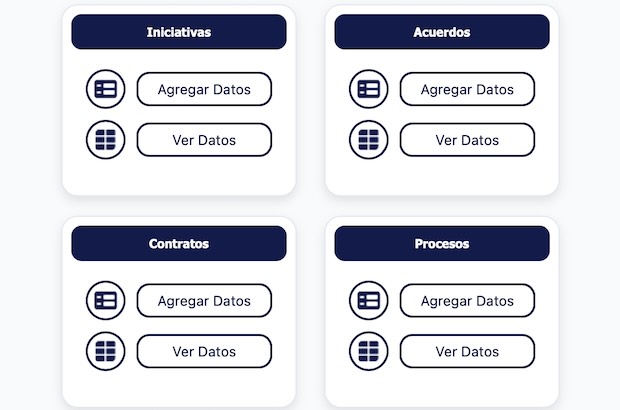Select the Contratos header bar
Image resolution: width=620 pixels, height=410 pixels.
[179, 243]
